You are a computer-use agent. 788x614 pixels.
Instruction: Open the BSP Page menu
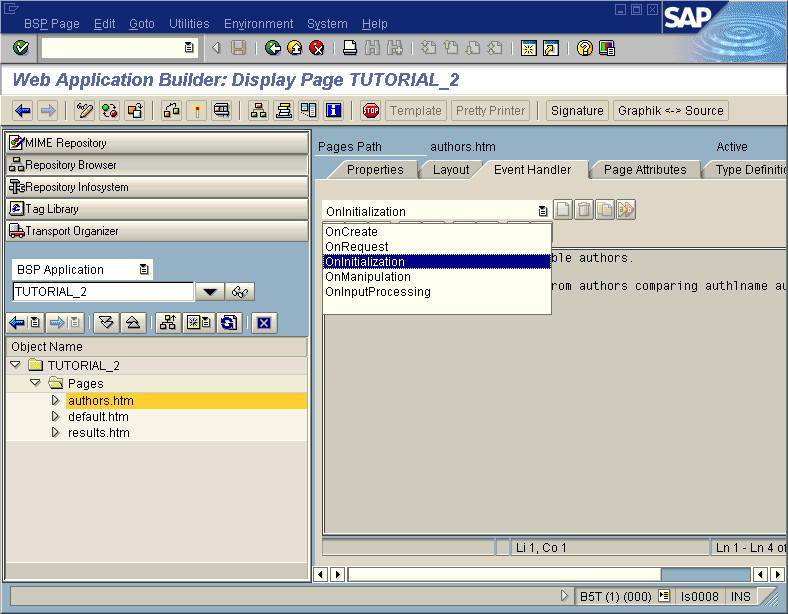(52, 24)
